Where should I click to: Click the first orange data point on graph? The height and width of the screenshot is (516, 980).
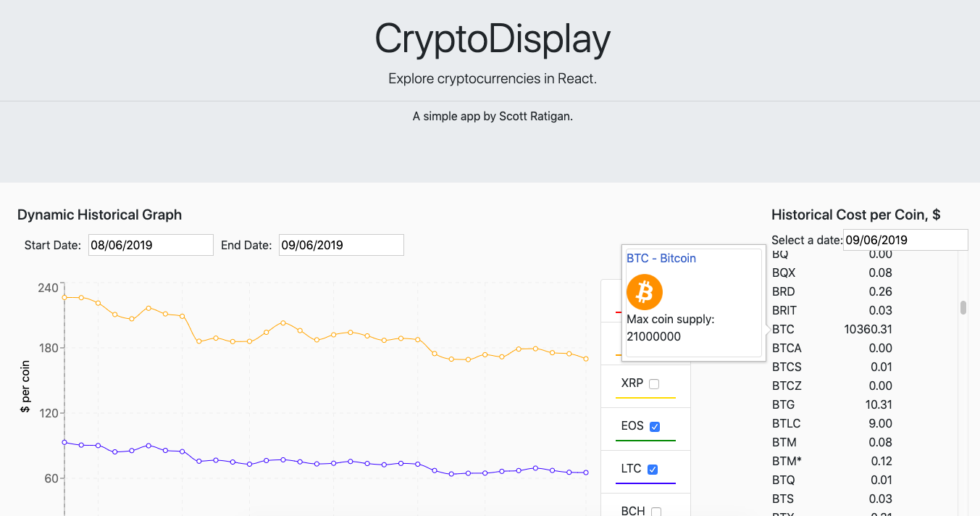[x=64, y=297]
